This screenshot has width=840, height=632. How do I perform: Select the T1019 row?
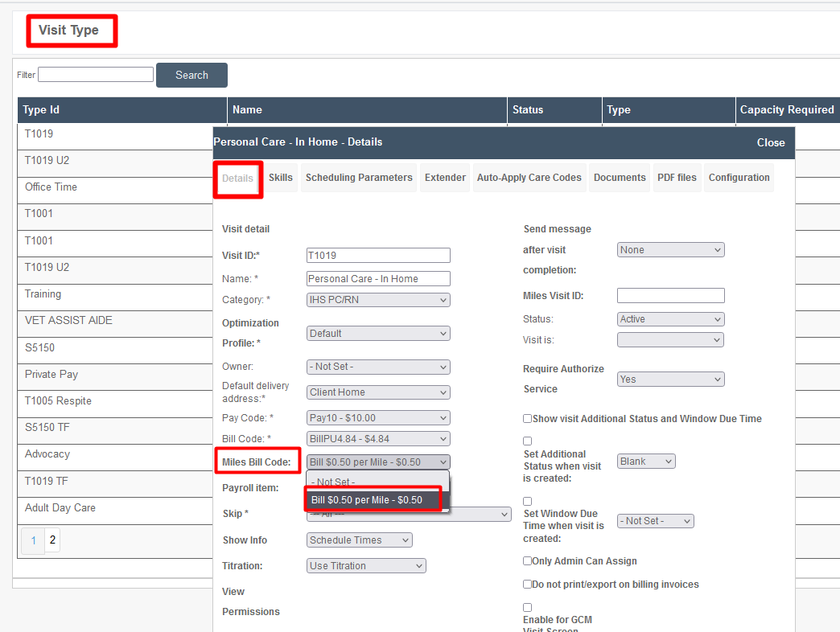pos(115,137)
